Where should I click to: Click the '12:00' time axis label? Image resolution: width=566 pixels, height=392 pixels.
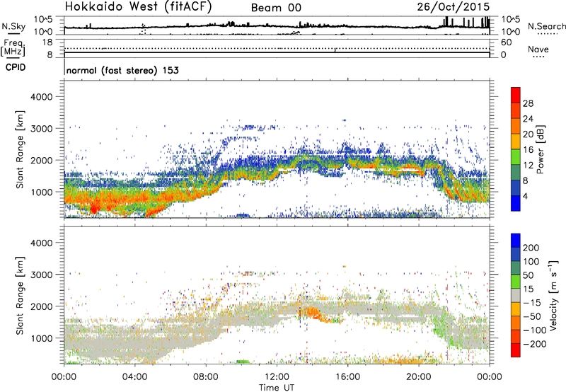277,377
